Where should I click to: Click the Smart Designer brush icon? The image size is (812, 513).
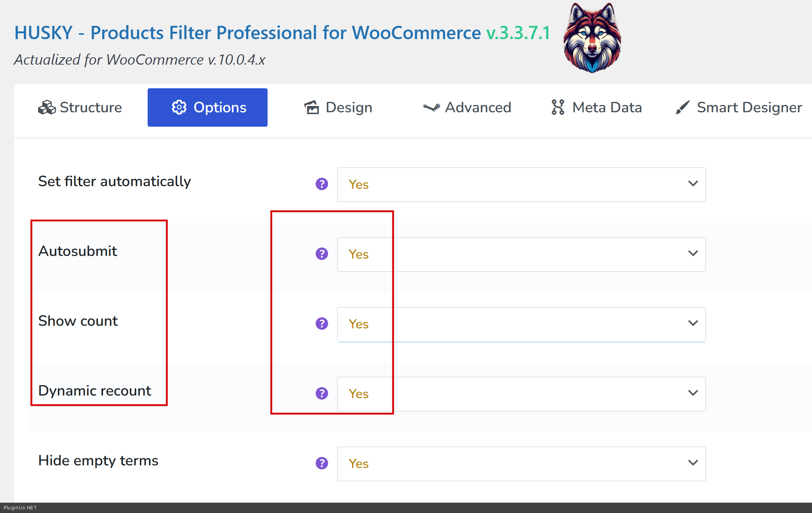[682, 107]
